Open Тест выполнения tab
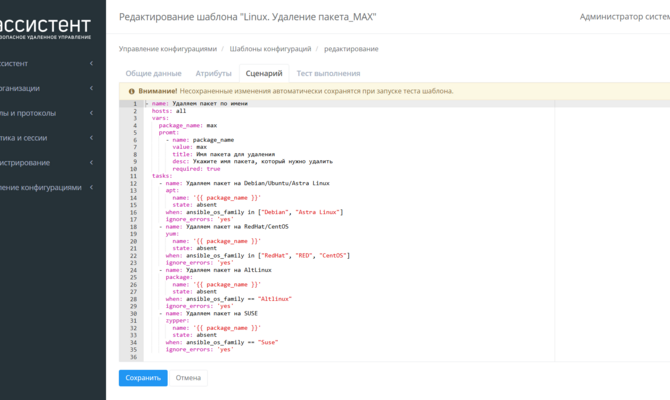The width and height of the screenshot is (670, 400). (328, 74)
